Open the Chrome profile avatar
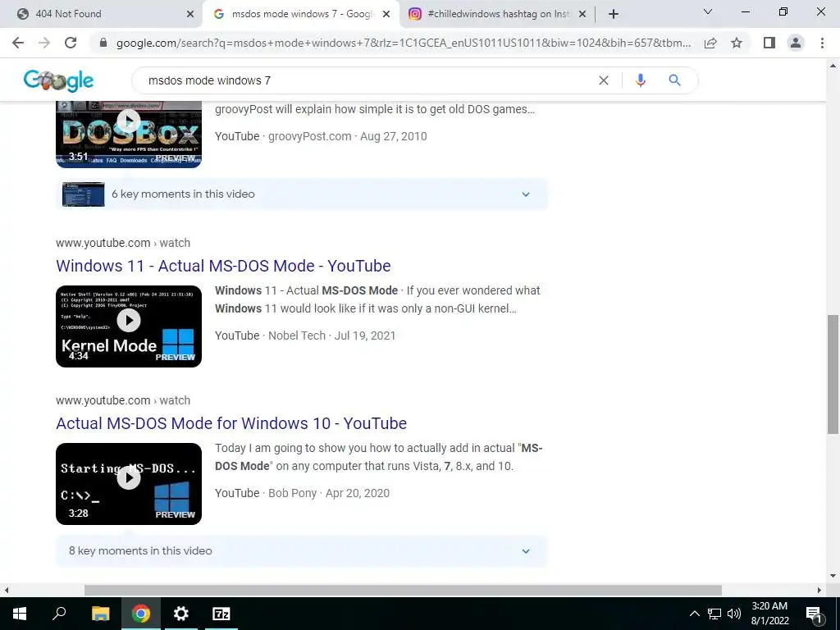This screenshot has height=630, width=840. coord(796,43)
